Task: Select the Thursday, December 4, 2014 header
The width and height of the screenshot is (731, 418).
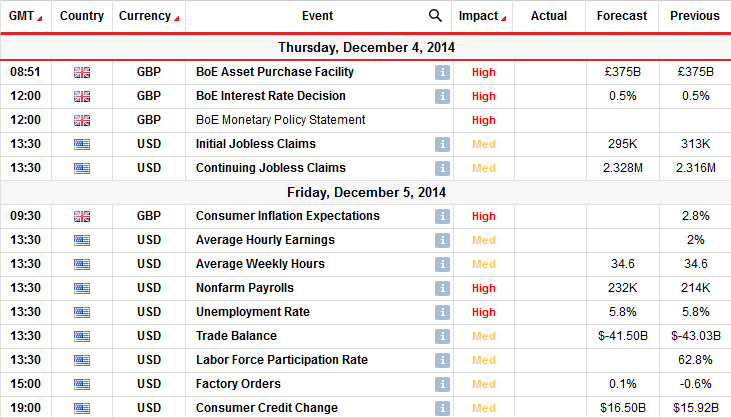Action: [x=366, y=48]
